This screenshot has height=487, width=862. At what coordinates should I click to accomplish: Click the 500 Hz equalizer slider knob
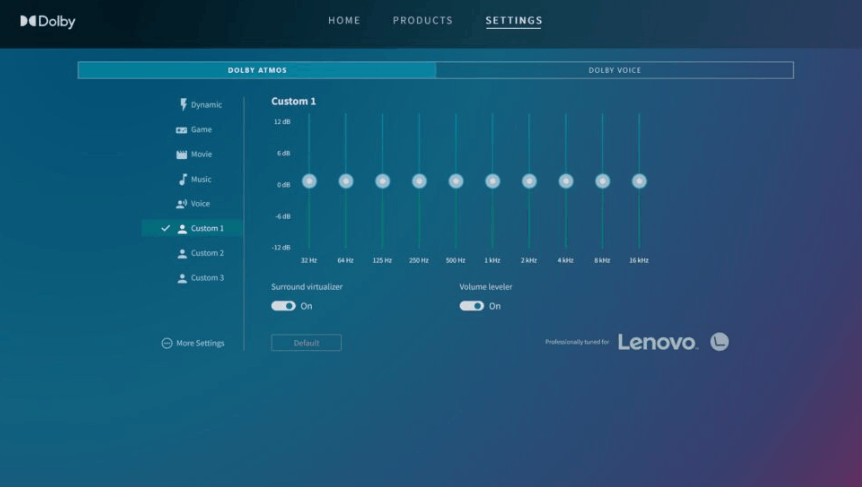tap(456, 181)
